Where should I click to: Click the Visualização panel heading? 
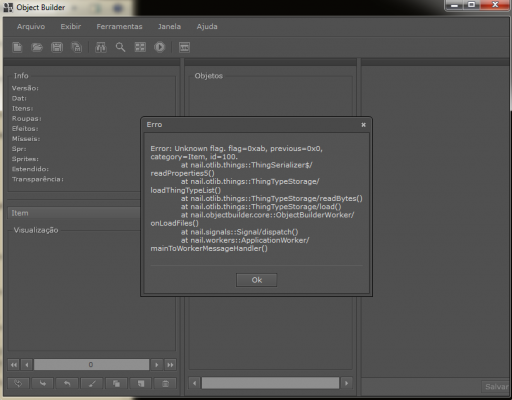36,230
